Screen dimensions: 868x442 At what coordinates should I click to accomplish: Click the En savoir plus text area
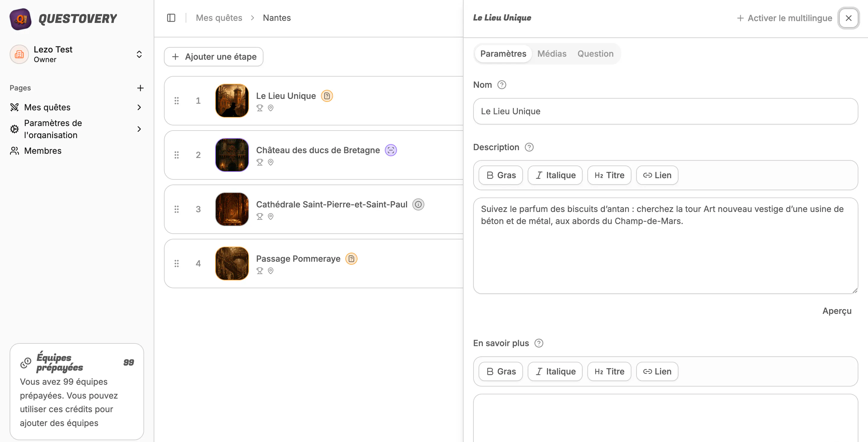(x=665, y=418)
